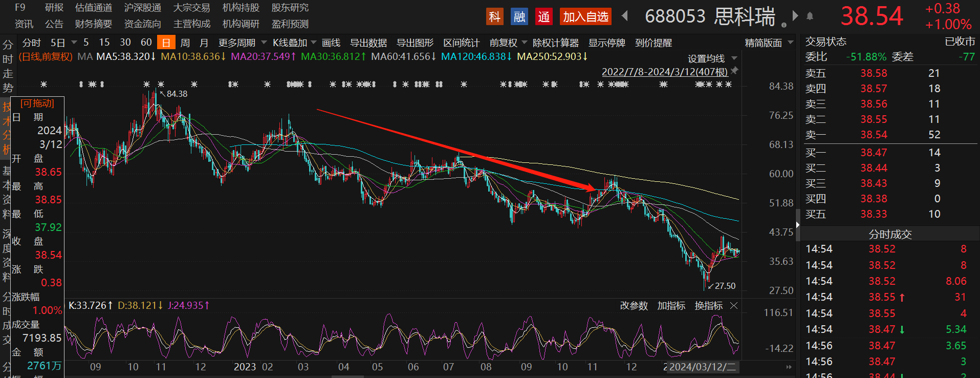Click 换指标 to change the indicator
This screenshot has height=378, width=980.
(x=709, y=306)
